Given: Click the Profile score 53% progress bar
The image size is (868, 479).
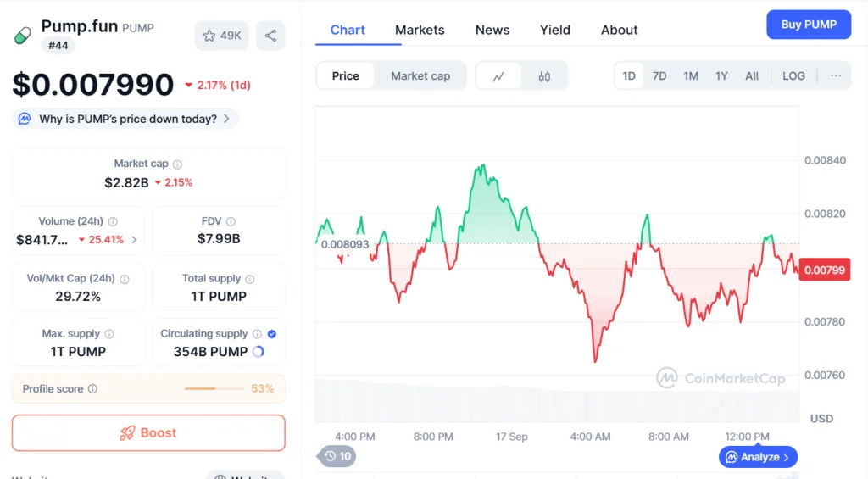Looking at the screenshot, I should [x=214, y=389].
